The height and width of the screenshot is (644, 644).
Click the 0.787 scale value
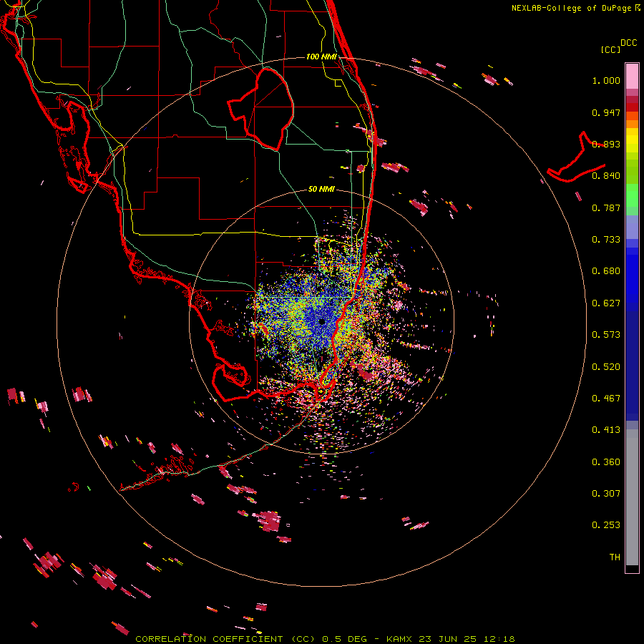pos(606,208)
